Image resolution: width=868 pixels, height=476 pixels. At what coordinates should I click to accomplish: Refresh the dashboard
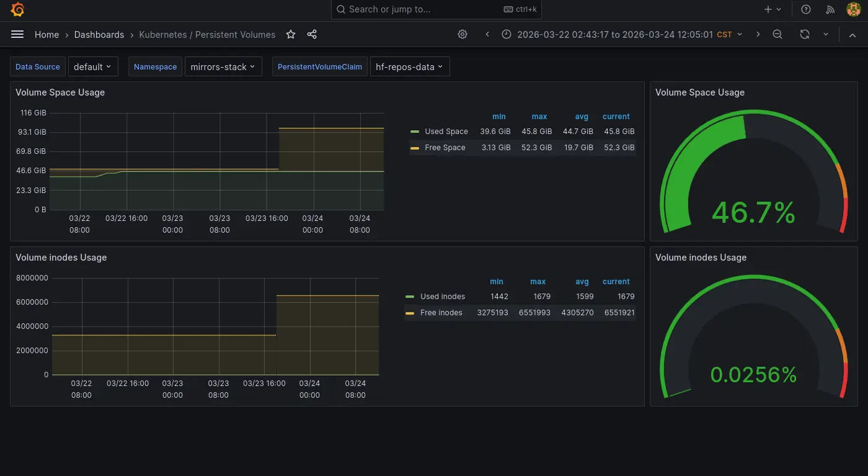point(805,35)
